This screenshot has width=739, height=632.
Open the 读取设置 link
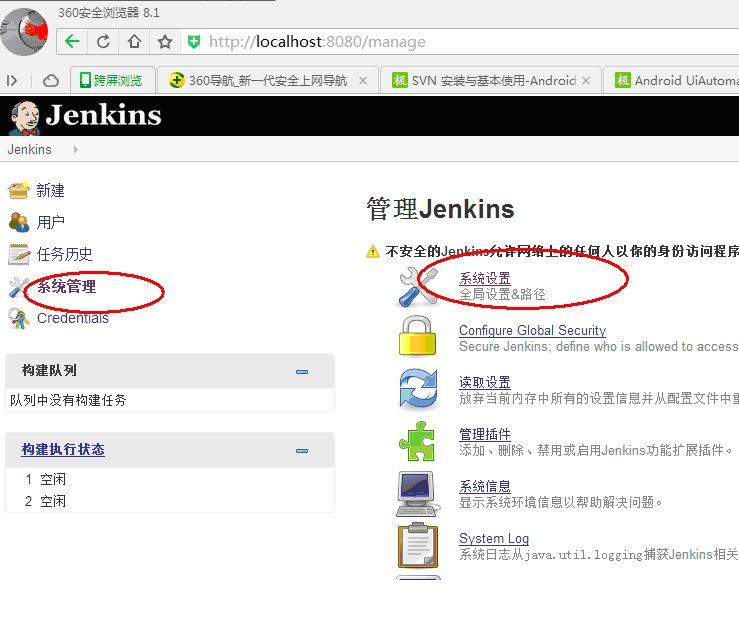(485, 382)
